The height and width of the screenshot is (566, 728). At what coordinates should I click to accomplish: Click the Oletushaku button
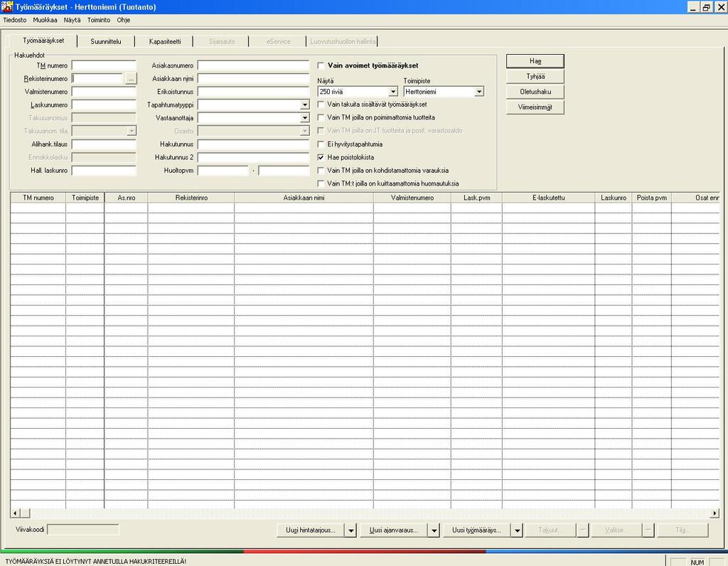[x=535, y=92]
